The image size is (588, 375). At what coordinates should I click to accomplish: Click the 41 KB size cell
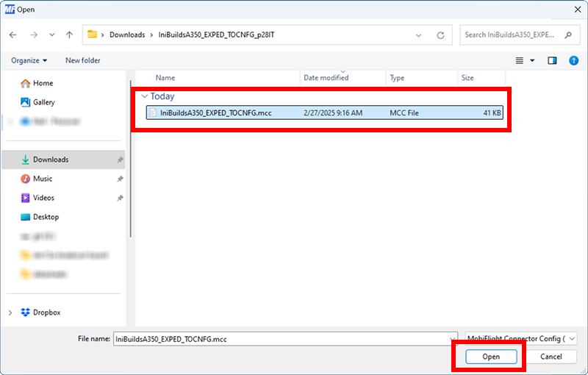[x=492, y=113]
